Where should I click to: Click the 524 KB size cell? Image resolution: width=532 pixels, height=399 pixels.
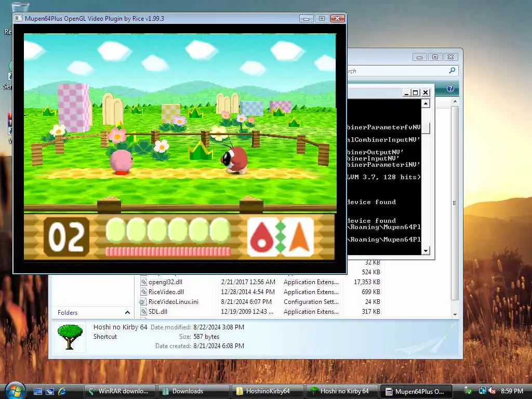point(371,272)
